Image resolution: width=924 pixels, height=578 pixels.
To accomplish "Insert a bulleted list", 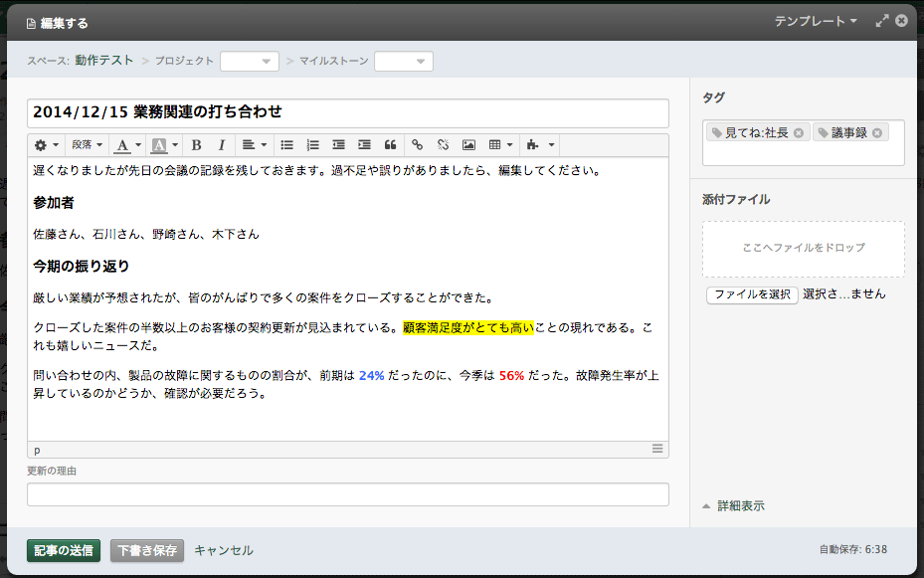I will [x=287, y=145].
